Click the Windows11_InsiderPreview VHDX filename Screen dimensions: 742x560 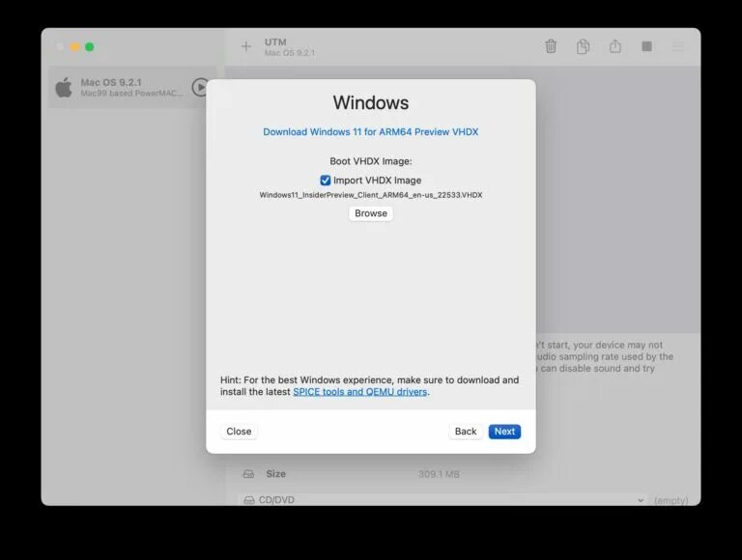point(371,195)
